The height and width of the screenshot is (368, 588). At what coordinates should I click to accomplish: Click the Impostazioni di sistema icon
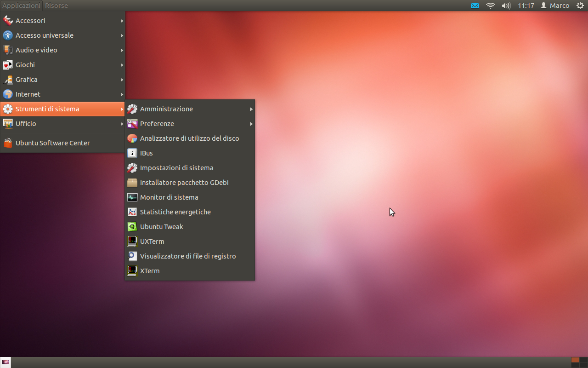132,168
